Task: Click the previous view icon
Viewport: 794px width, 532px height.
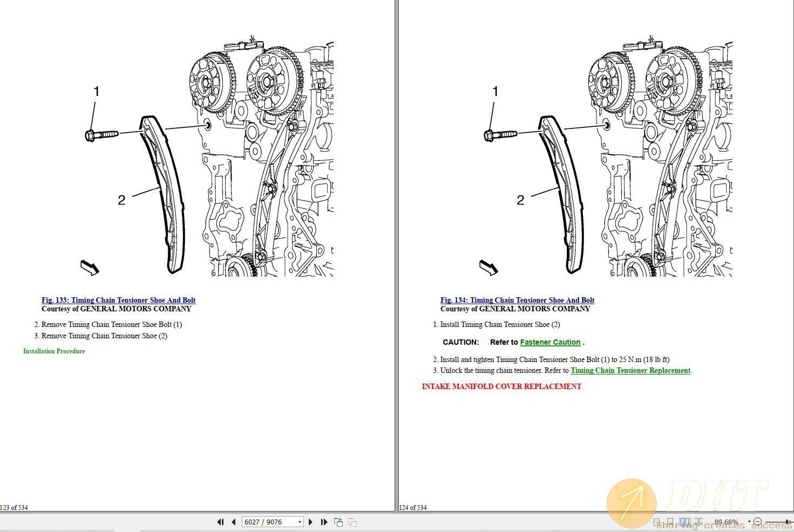Action: pos(338,522)
